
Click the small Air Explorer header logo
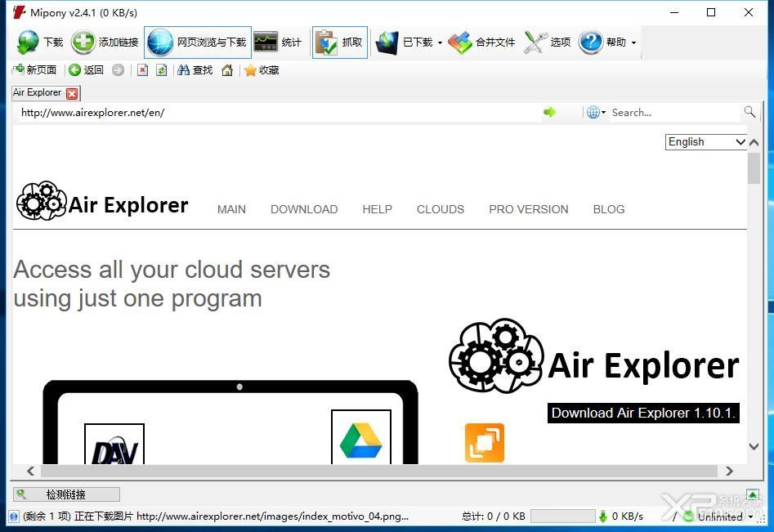[x=102, y=201]
